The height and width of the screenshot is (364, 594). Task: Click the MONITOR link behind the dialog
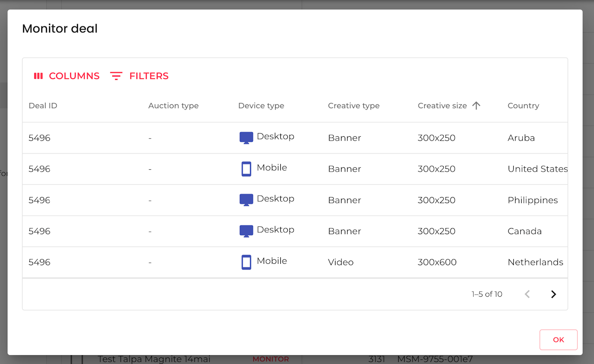[x=271, y=359]
